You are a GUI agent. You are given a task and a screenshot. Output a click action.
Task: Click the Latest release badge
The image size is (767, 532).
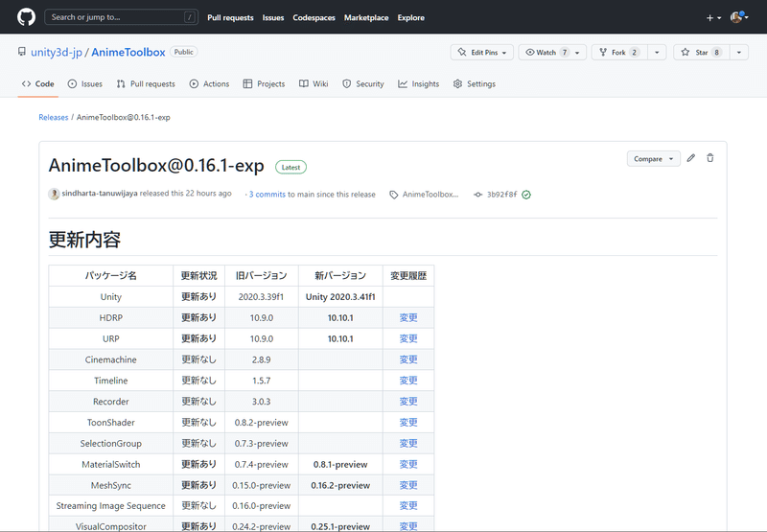point(291,167)
